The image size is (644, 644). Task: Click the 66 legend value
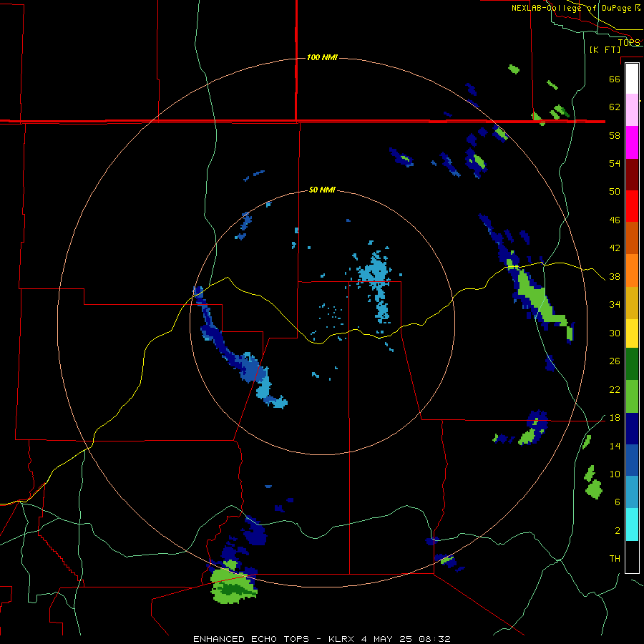point(615,79)
